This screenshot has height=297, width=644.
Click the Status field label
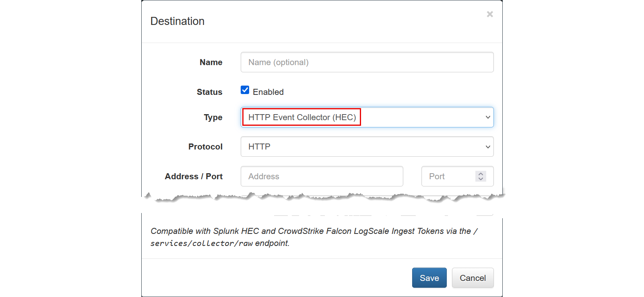209,92
